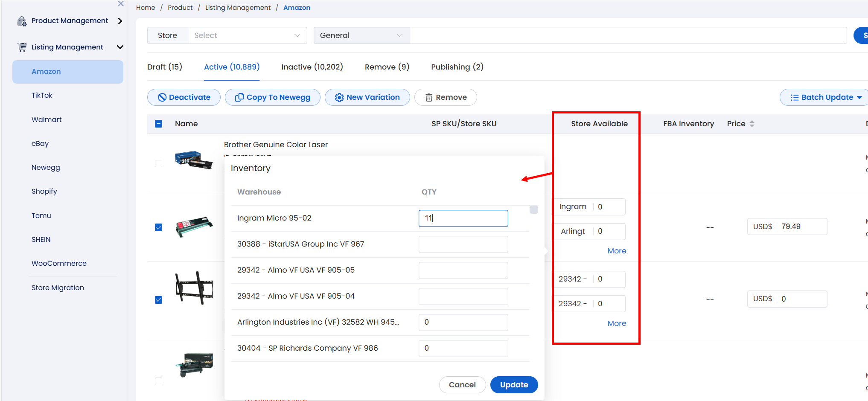Click the New Variation button
868x401 pixels.
coord(367,97)
